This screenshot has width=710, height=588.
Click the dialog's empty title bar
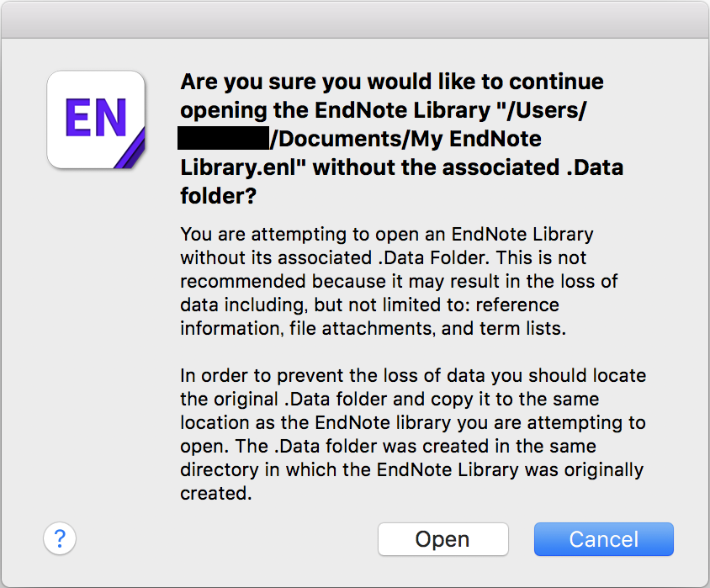point(355,20)
